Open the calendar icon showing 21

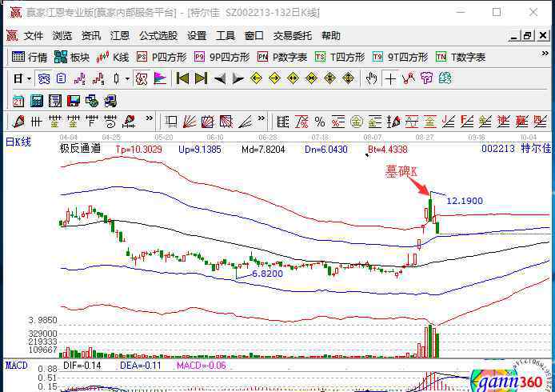tap(18, 102)
